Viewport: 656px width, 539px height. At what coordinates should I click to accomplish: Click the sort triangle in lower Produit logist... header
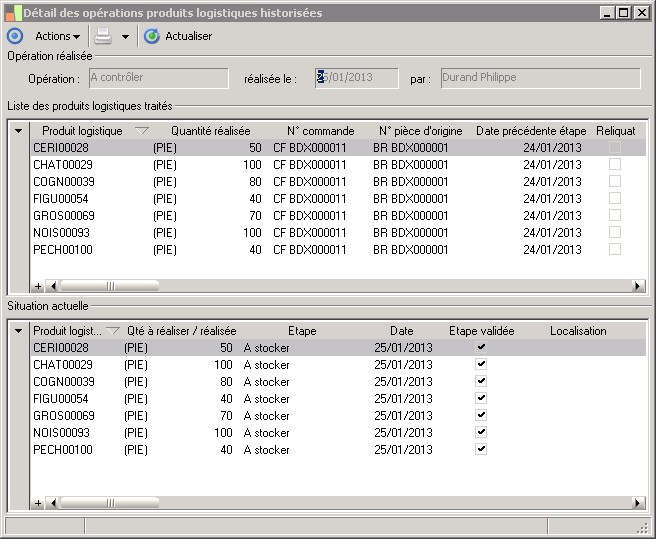click(113, 331)
